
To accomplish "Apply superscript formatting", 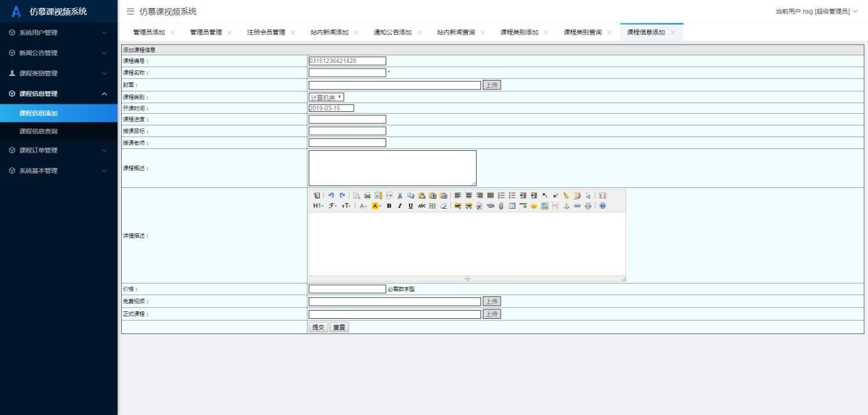I will click(555, 196).
